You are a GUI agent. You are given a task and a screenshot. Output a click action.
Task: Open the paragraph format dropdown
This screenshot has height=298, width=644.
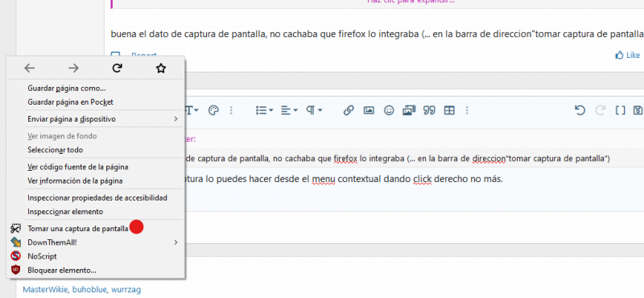315,110
